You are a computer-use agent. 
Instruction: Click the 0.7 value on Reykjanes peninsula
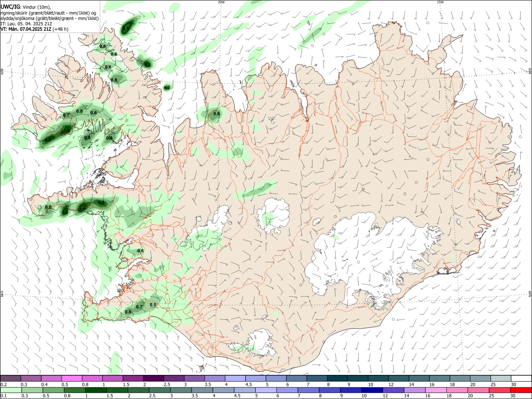139,307
